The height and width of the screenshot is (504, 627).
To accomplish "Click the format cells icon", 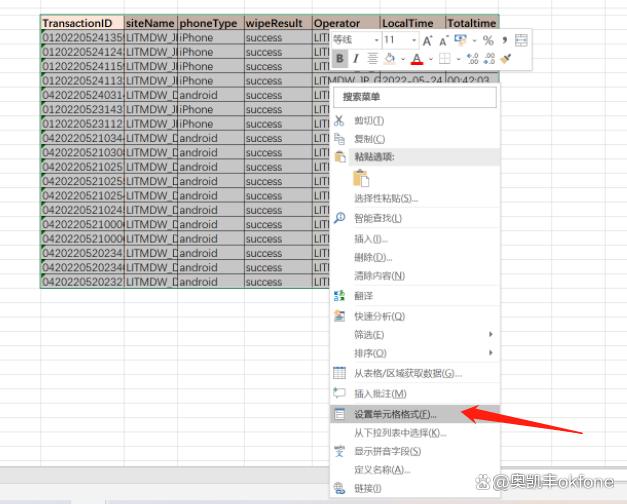I will 339,414.
